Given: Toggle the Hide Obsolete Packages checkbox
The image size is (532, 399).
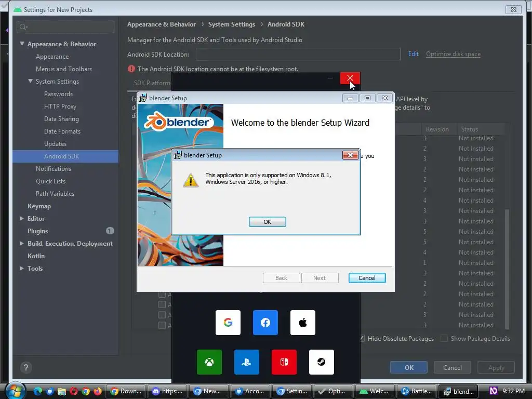Looking at the screenshot, I should click(x=362, y=338).
